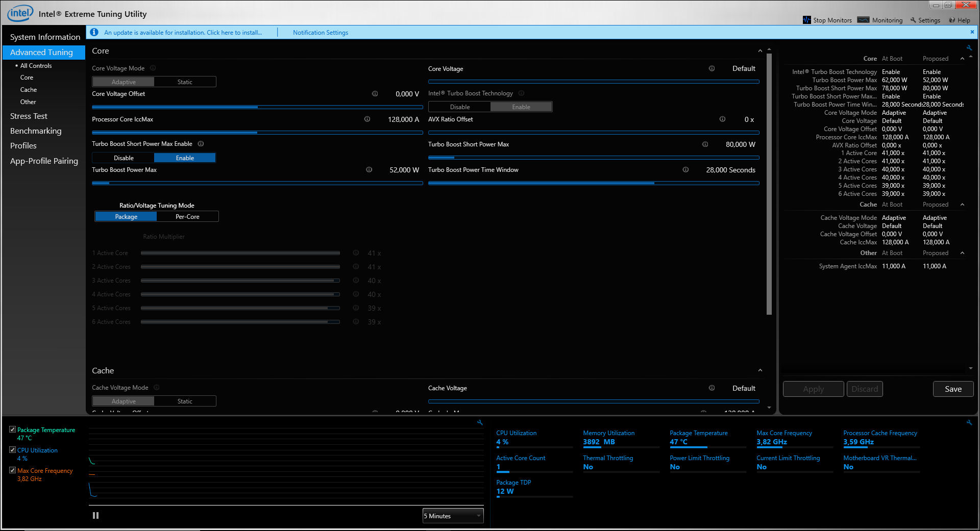Click the Turbo Boost Power Max info icon

(369, 170)
